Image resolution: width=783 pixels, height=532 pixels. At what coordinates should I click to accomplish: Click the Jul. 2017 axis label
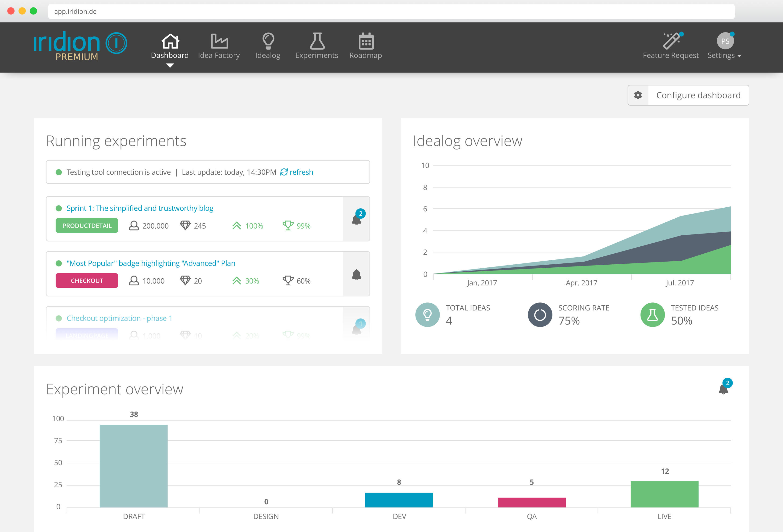(680, 283)
